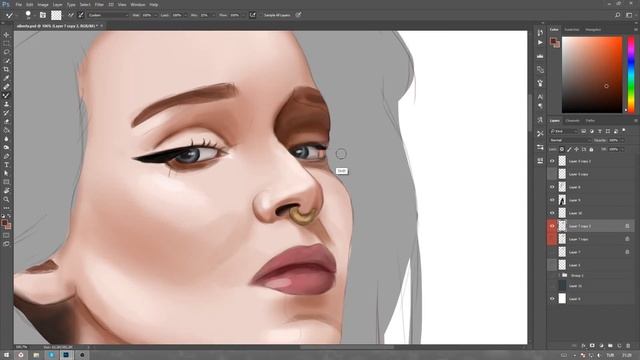The width and height of the screenshot is (640, 360).
Task: Toggle Quick Mask mode icon
Action: click(6, 235)
